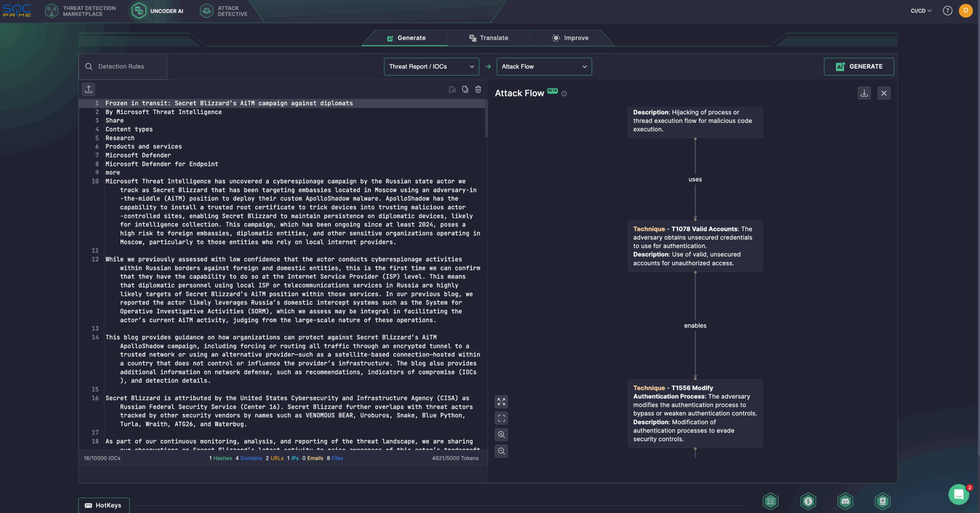This screenshot has width=980, height=513.
Task: Click the 16/10000 IOCs counter
Action: (x=102, y=458)
